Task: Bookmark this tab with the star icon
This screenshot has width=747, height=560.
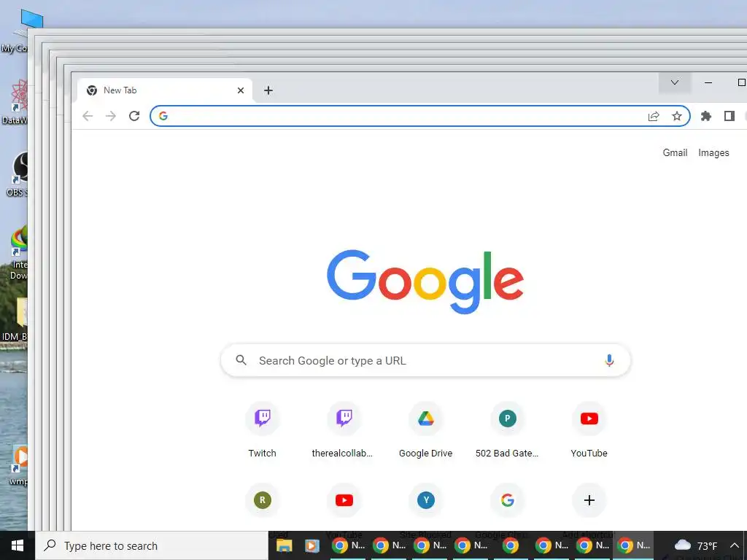Action: point(676,116)
